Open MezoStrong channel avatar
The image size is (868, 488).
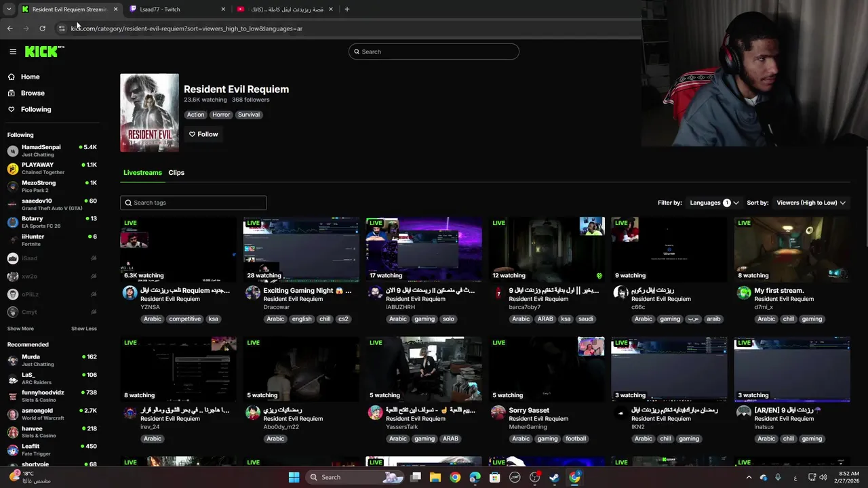point(13,186)
